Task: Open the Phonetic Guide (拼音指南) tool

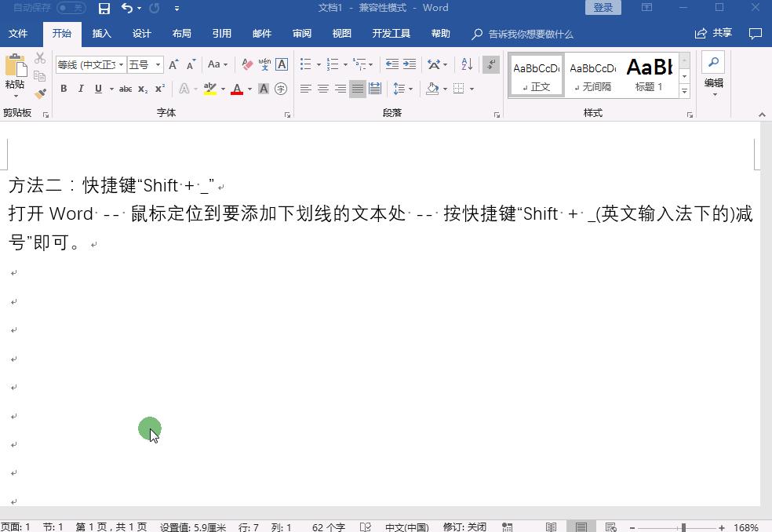Action: (x=264, y=63)
